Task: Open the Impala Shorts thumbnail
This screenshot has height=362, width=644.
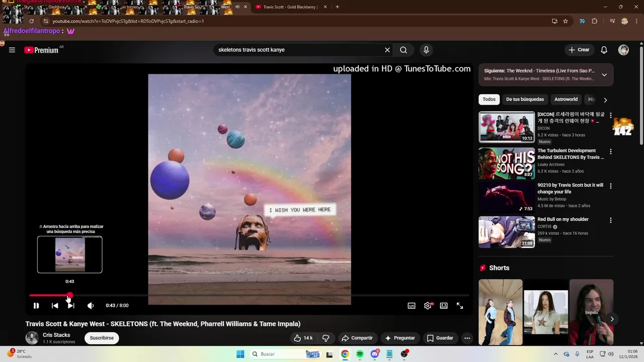Action: 591,312
